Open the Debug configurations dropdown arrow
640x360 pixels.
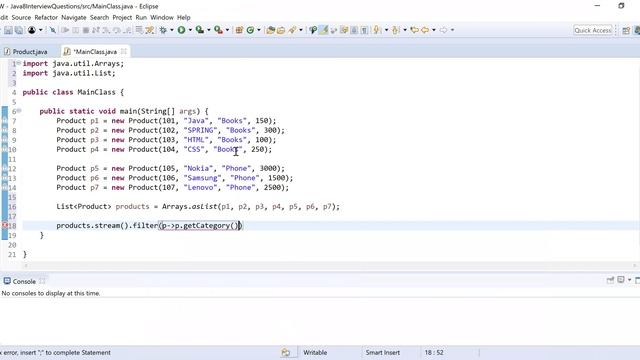click(171, 30)
